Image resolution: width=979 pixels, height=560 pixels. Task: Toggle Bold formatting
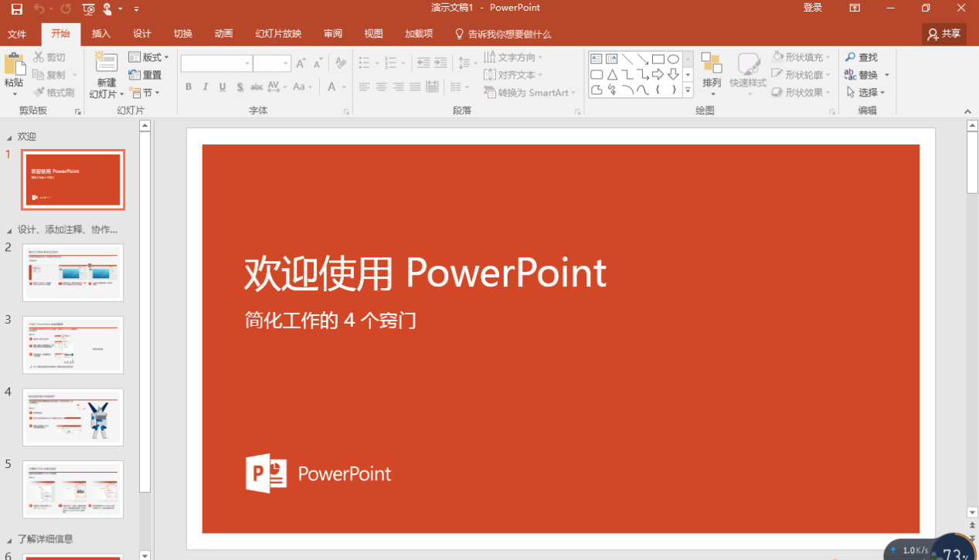189,87
